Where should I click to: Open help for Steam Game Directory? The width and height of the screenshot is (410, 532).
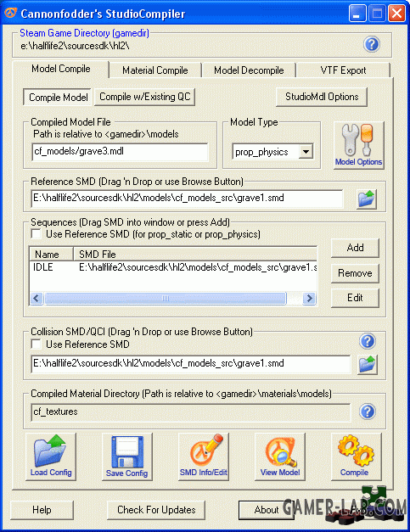tap(372, 44)
